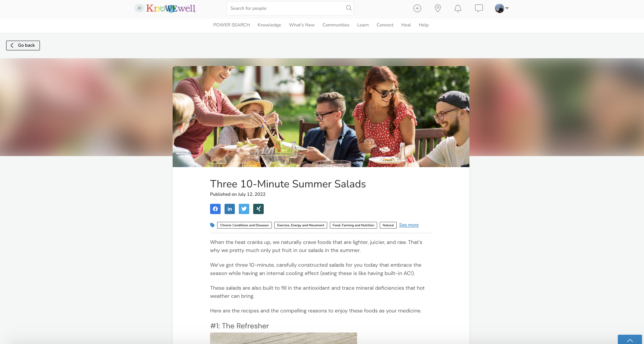644x344 pixels.
Task: Open the Knowledge menu
Action: (269, 25)
